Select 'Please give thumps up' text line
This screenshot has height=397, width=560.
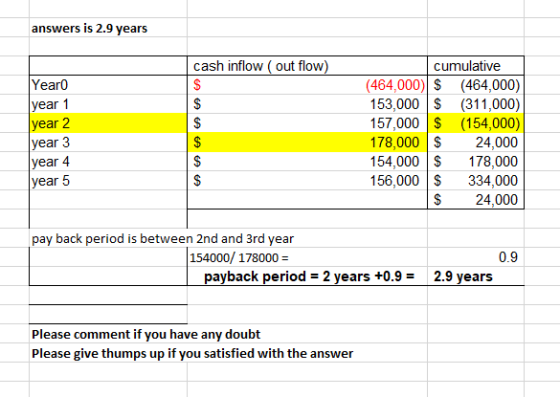[x=192, y=353]
